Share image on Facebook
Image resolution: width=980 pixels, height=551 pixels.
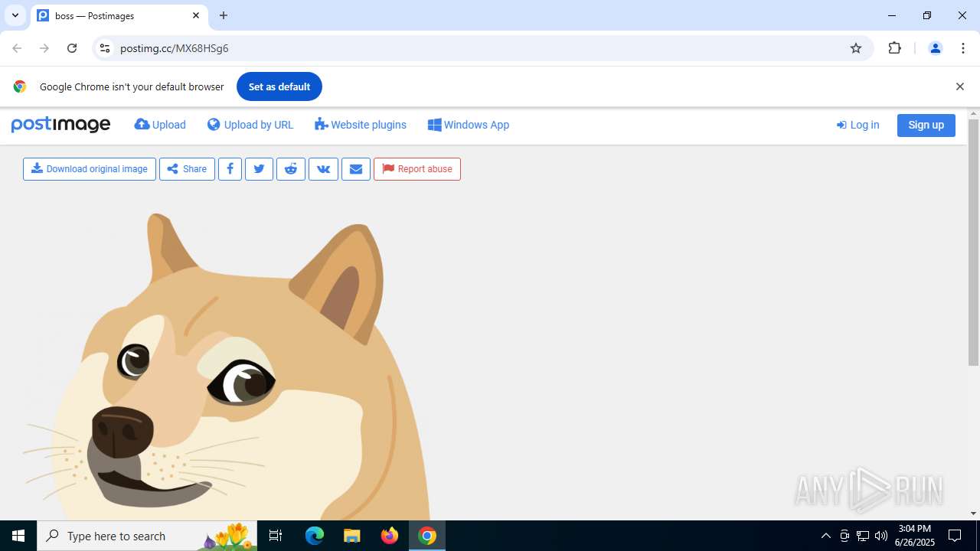pyautogui.click(x=230, y=169)
